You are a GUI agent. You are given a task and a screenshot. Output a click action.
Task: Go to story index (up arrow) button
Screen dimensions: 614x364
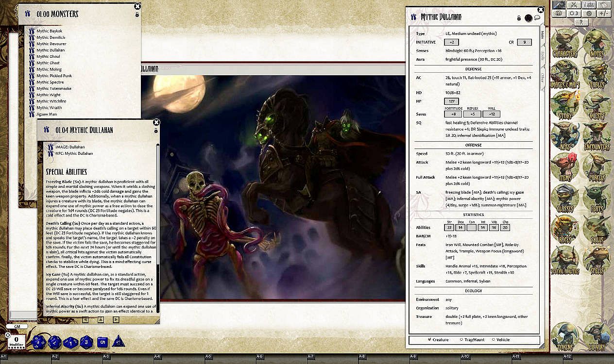(101, 319)
